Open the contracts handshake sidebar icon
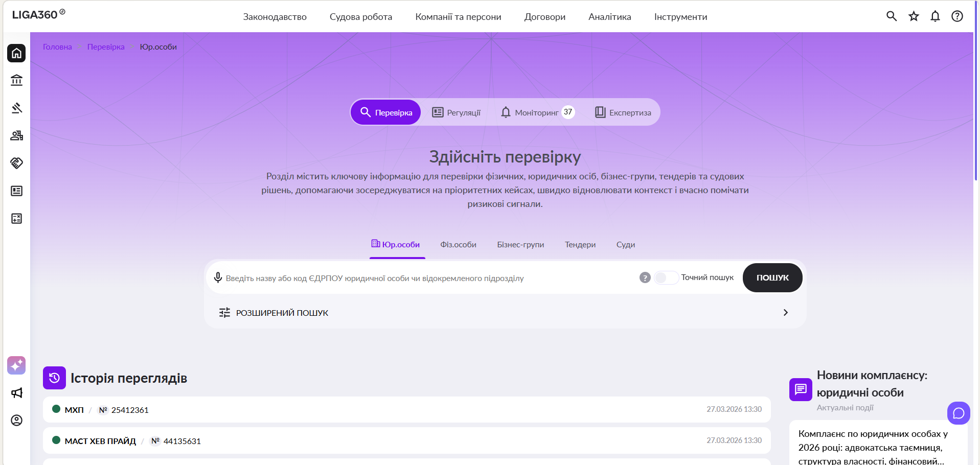 click(16, 163)
